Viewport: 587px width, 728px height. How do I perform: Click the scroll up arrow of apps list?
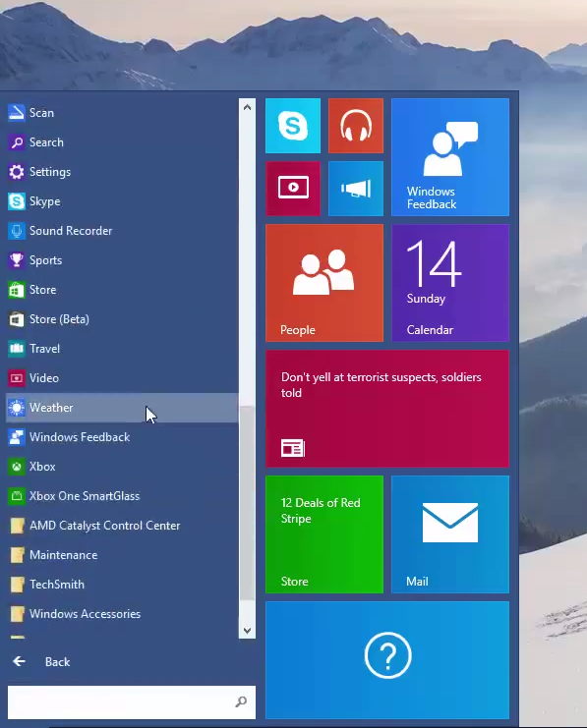[247, 107]
